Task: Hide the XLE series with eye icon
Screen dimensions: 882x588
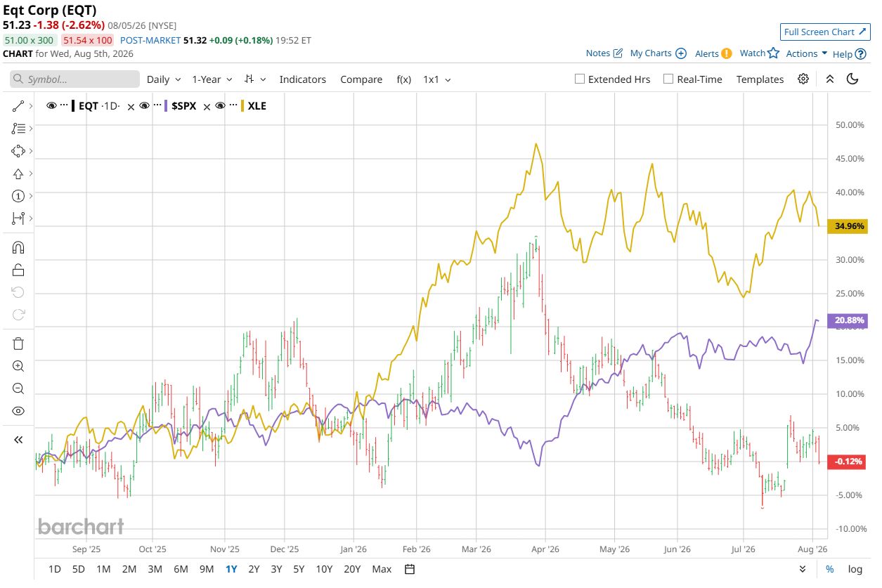Action: (x=220, y=105)
